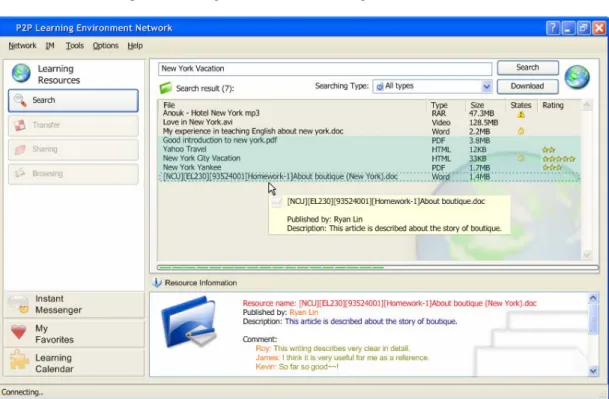This screenshot has width=609, height=399.
Task: Click the Learning Resources globe icon
Action: (21, 73)
